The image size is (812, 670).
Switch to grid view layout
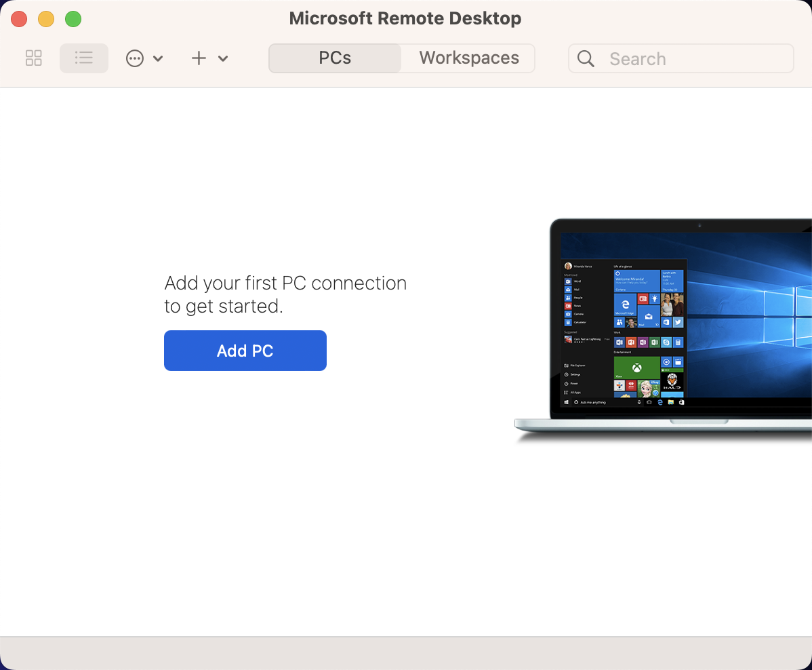(34, 58)
